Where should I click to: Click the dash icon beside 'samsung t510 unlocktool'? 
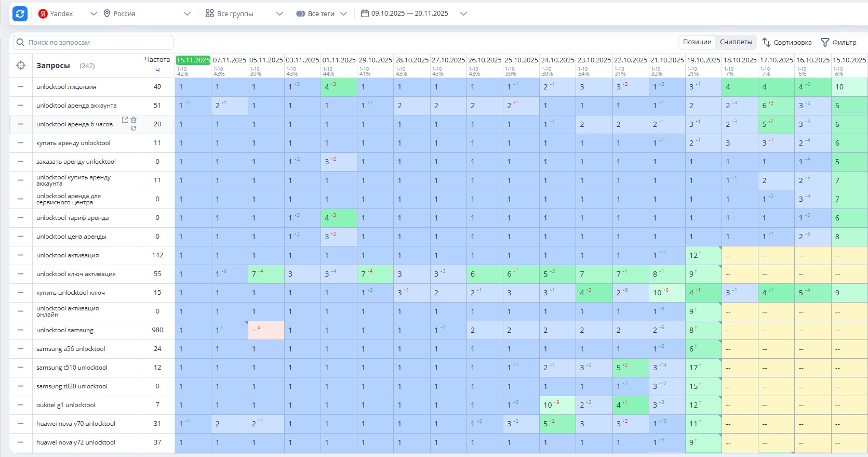point(21,368)
